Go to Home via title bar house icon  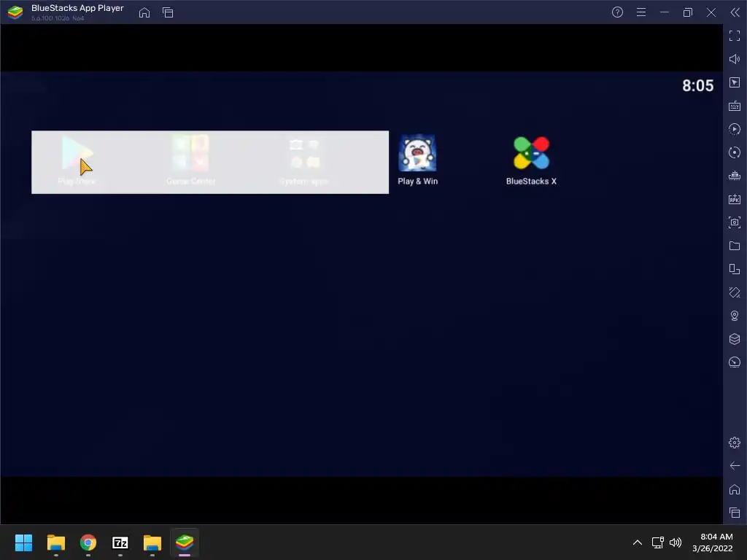(x=144, y=12)
